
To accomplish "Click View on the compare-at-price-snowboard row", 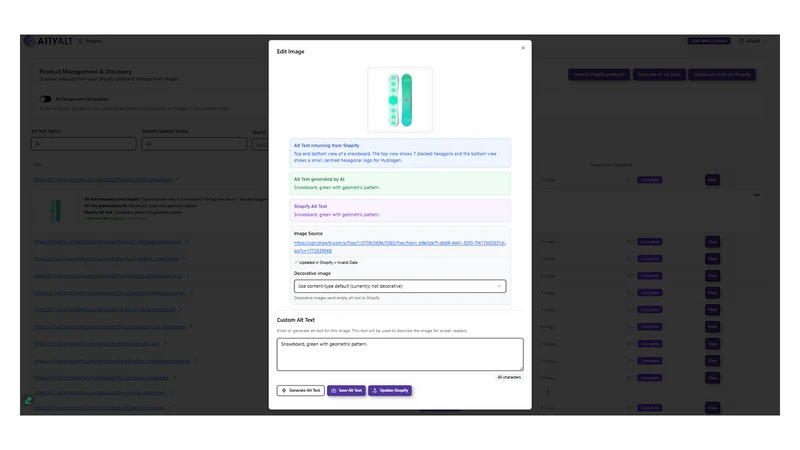I will click(x=712, y=327).
